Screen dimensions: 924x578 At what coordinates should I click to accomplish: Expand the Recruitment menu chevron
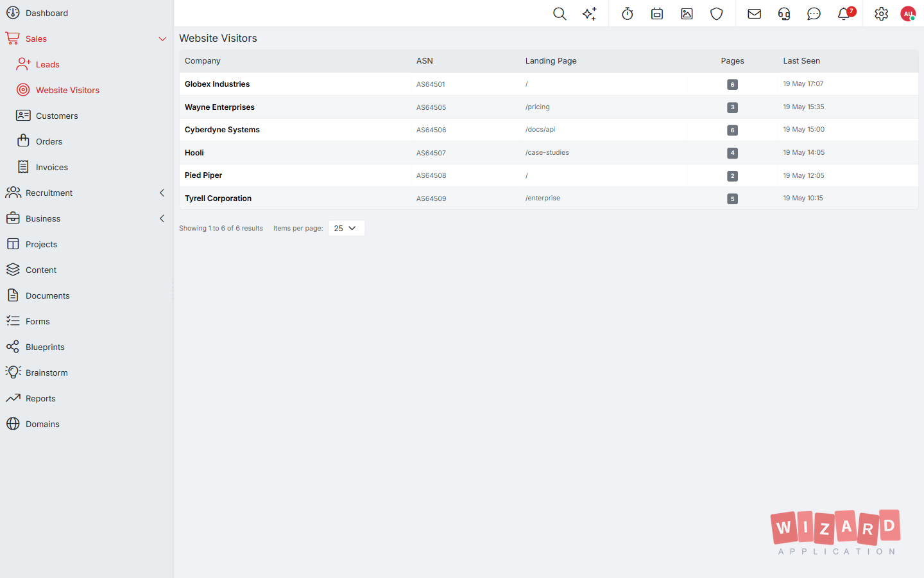click(162, 193)
